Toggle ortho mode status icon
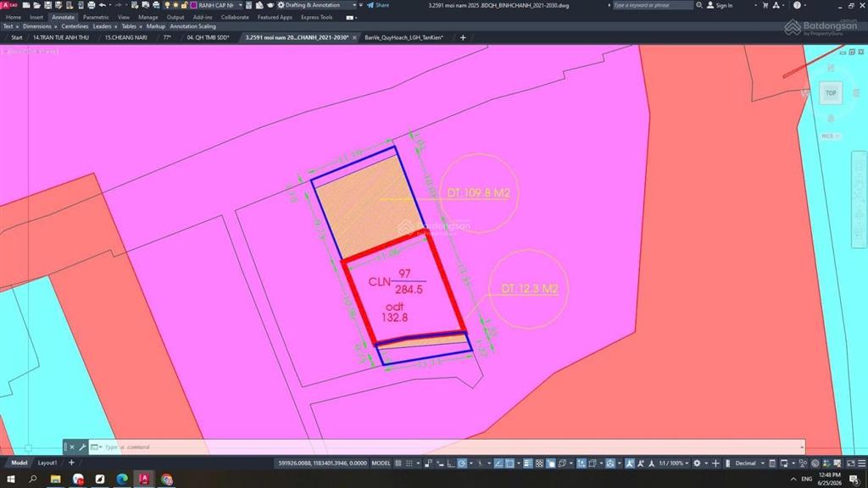The image size is (868, 488). click(451, 463)
